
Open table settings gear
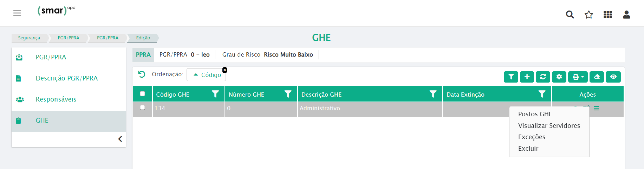pyautogui.click(x=559, y=77)
